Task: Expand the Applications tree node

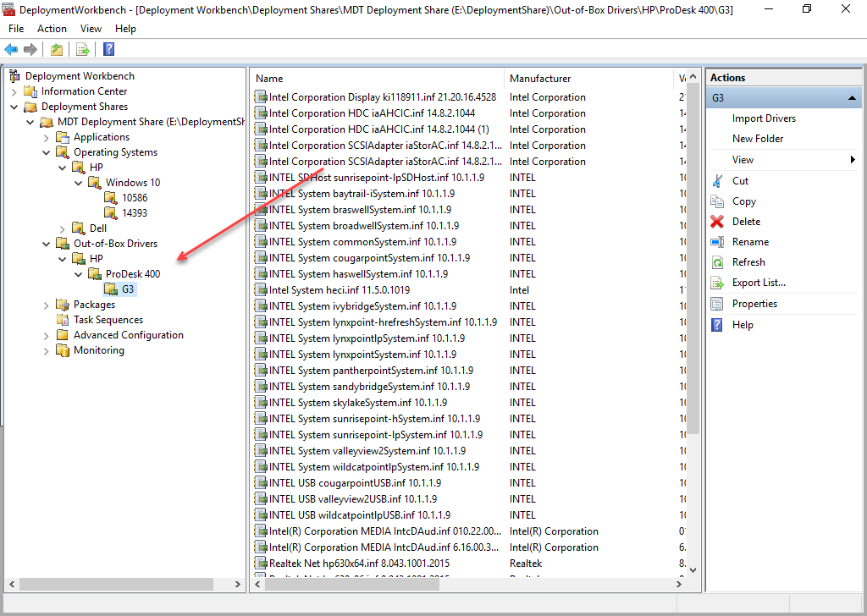Action: point(47,137)
